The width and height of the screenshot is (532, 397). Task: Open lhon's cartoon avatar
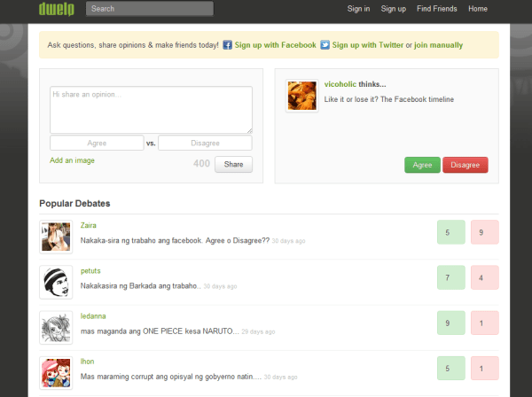point(56,373)
